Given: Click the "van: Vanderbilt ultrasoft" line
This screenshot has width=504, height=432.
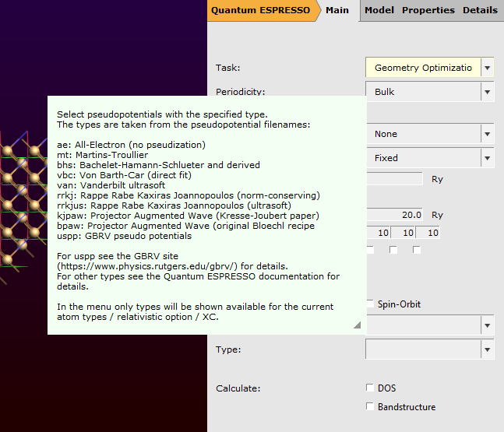Looking at the screenshot, I should tap(111, 185).
